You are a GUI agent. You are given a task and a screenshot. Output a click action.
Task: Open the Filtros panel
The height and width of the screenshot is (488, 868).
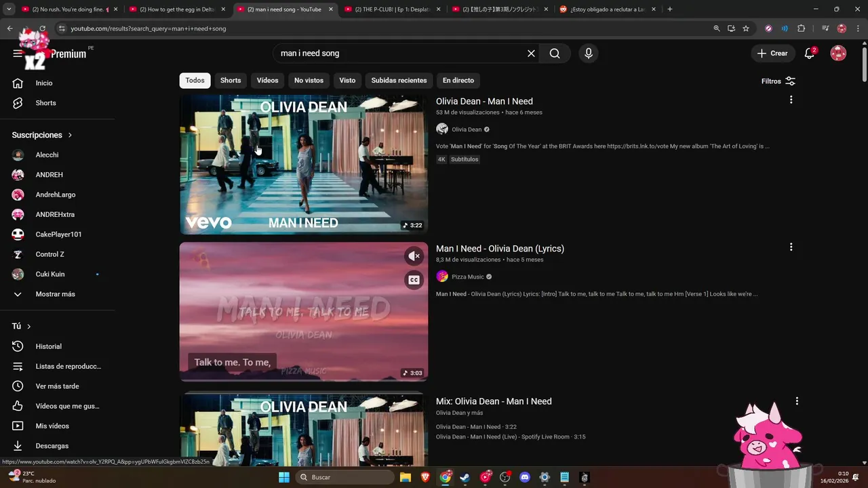pos(778,81)
